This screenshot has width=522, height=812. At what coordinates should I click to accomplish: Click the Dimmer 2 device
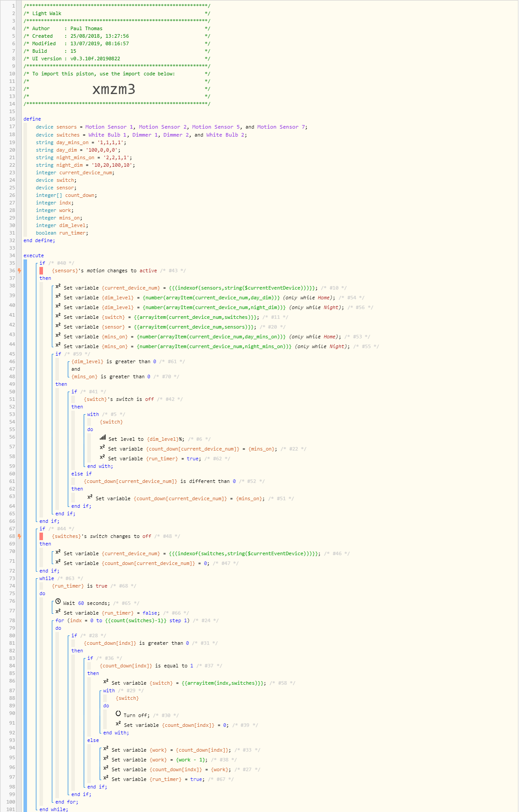(x=176, y=135)
